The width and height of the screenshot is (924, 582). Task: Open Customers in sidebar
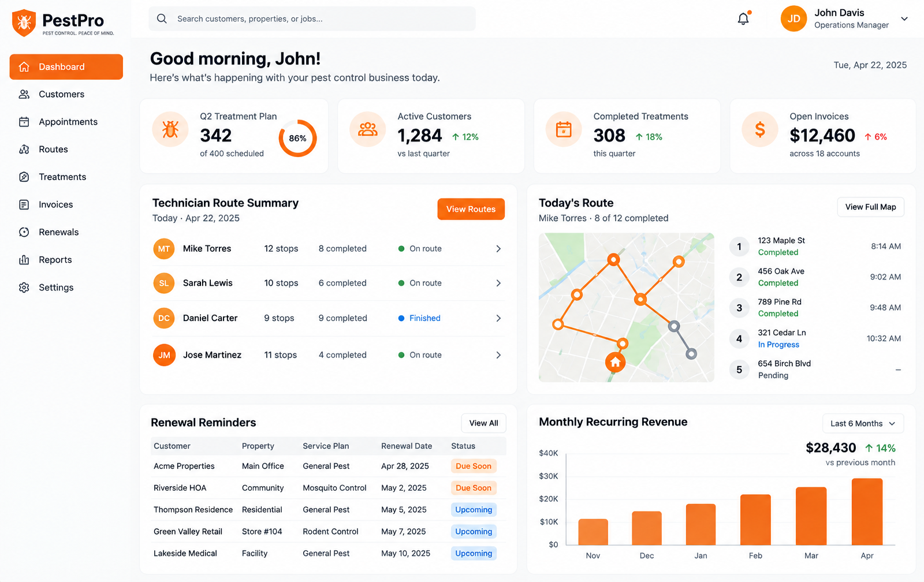[66, 94]
